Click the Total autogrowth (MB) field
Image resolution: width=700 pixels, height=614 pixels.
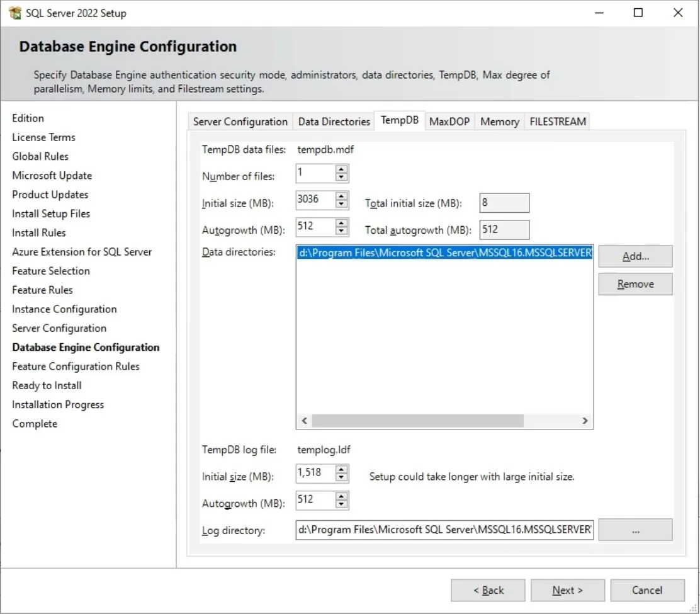[x=504, y=229]
